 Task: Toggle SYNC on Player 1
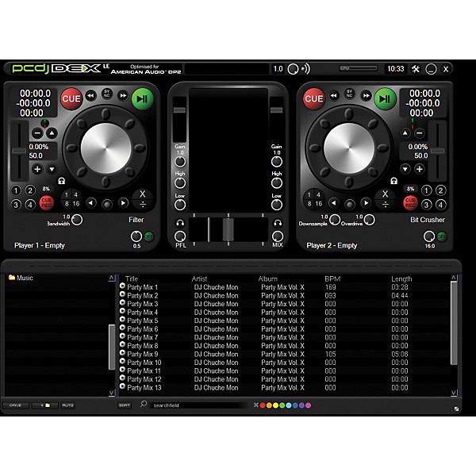click(x=106, y=93)
